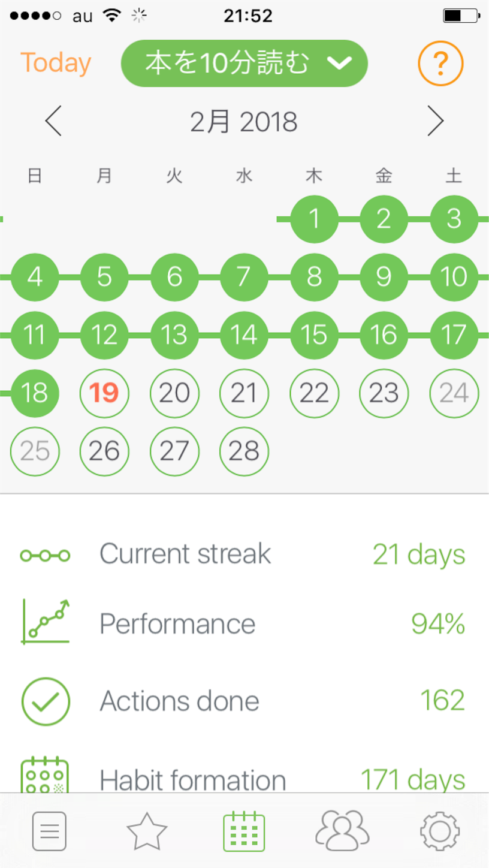This screenshot has width=489, height=868.
Task: Expand the 本を10分読む habit dropdown
Action: point(244,63)
